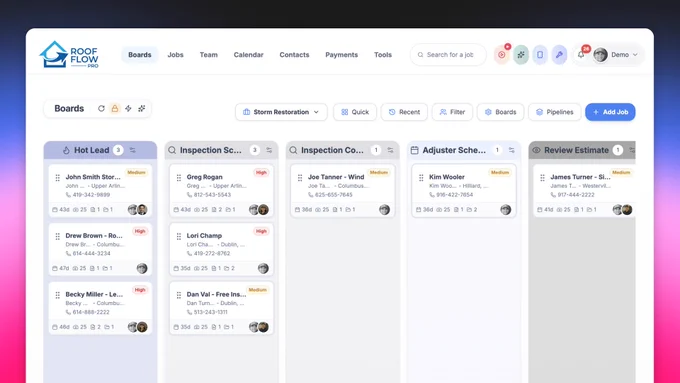Open the John Smith Storm job card
Image resolution: width=680 pixels, height=383 pixels.
100,190
